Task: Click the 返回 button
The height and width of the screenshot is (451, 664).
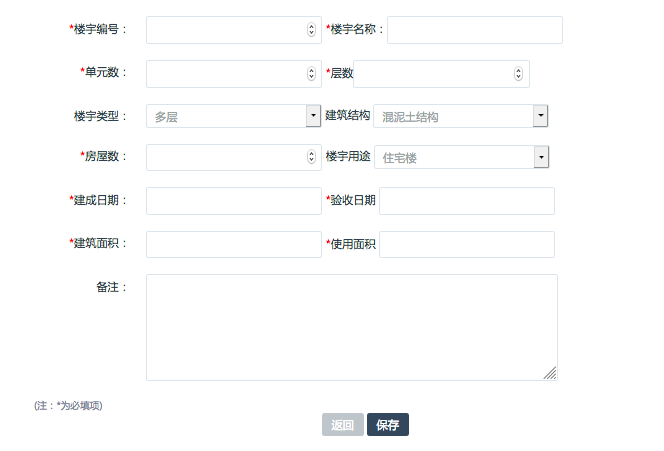Action: tap(343, 424)
